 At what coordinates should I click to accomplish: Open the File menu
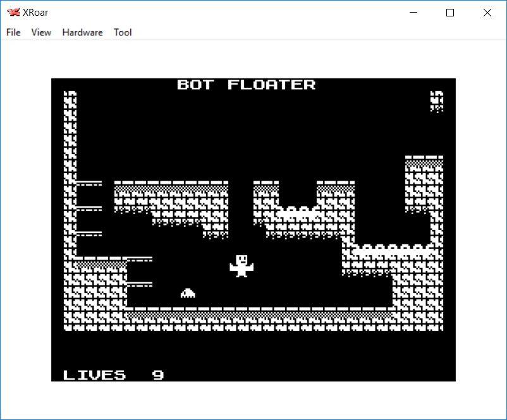(13, 32)
